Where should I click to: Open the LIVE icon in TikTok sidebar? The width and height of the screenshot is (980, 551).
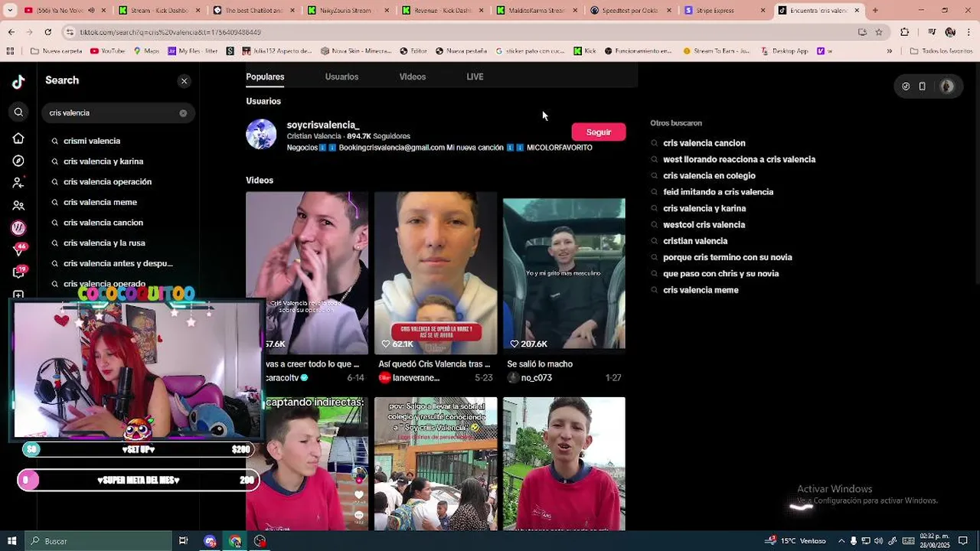[x=18, y=227]
